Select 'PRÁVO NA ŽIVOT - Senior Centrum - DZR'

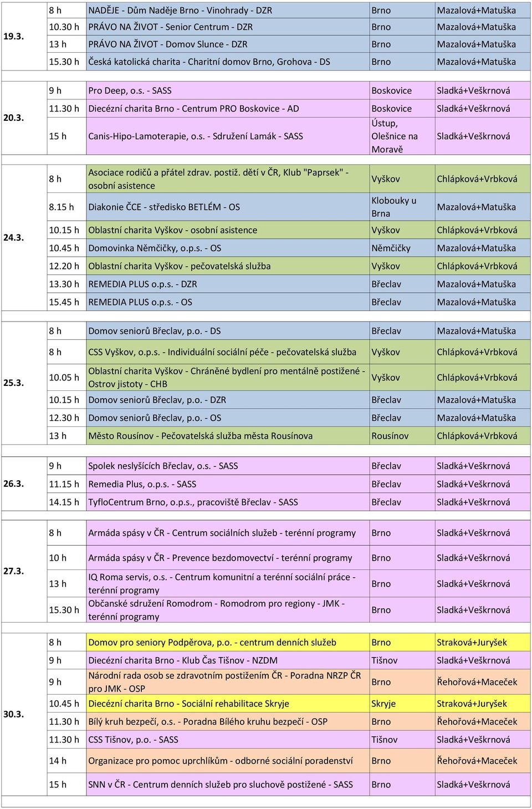pyautogui.click(x=171, y=27)
